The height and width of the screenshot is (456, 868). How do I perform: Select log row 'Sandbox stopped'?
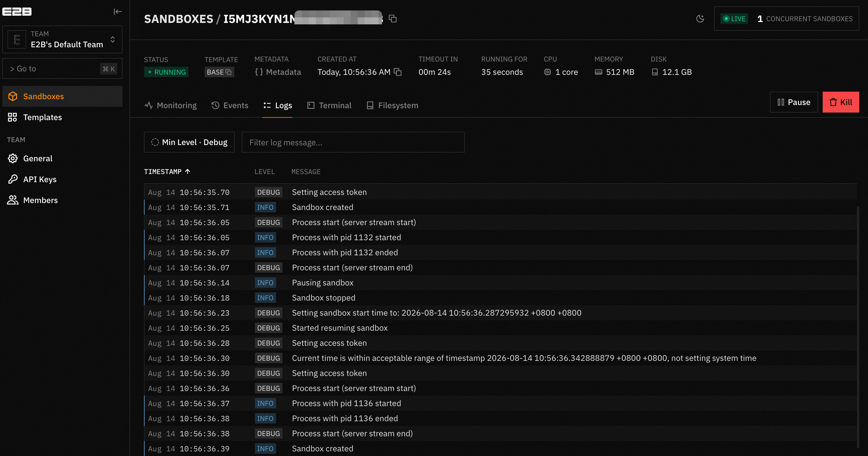coord(500,298)
